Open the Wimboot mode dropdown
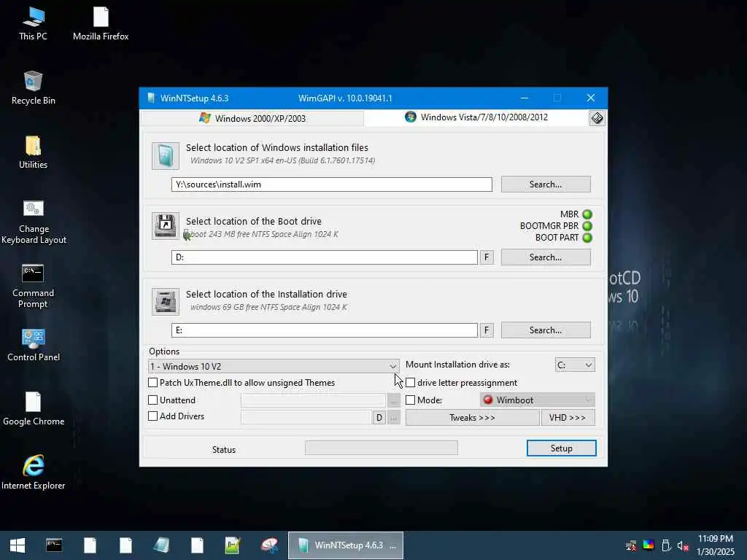Viewport: 747px width, 560px height. pos(538,400)
